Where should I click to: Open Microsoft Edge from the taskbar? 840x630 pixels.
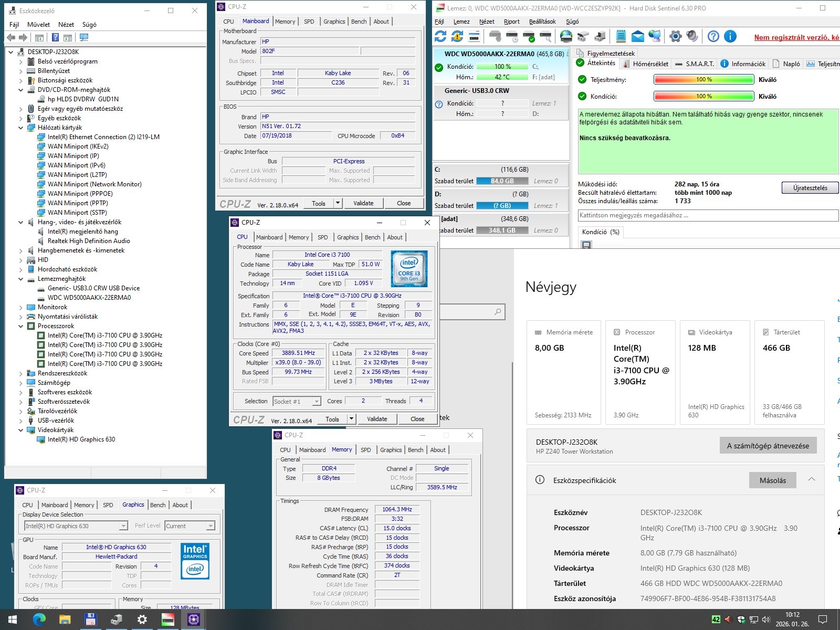[39, 619]
